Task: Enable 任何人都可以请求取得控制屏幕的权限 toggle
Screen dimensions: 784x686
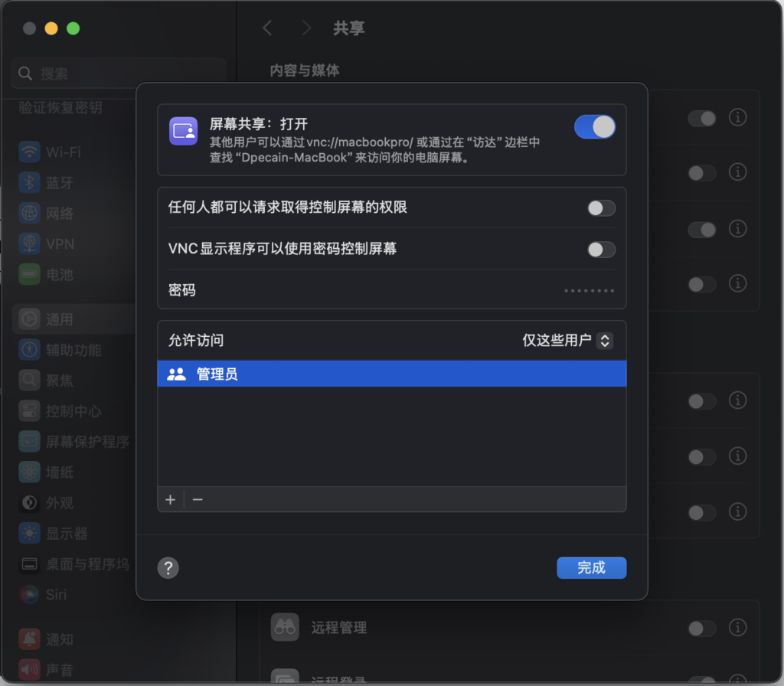Action: [x=601, y=208]
